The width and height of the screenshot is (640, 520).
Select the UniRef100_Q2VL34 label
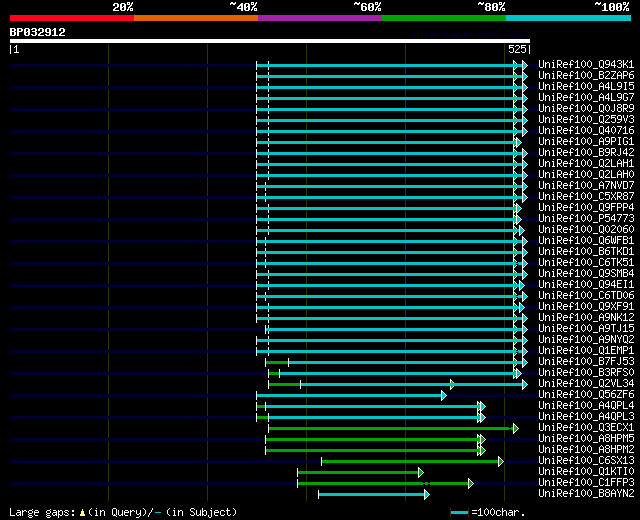(x=586, y=384)
